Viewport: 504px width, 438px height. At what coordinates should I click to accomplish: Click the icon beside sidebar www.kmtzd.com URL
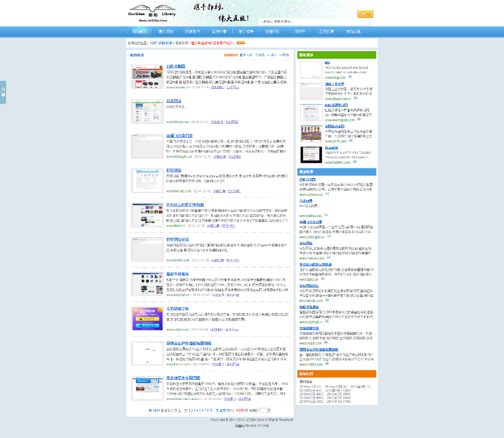[327, 364]
